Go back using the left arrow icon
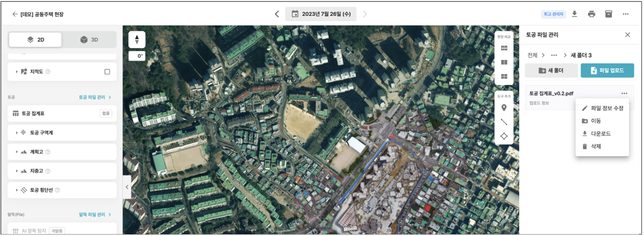This screenshot has height=236, width=644. click(15, 14)
